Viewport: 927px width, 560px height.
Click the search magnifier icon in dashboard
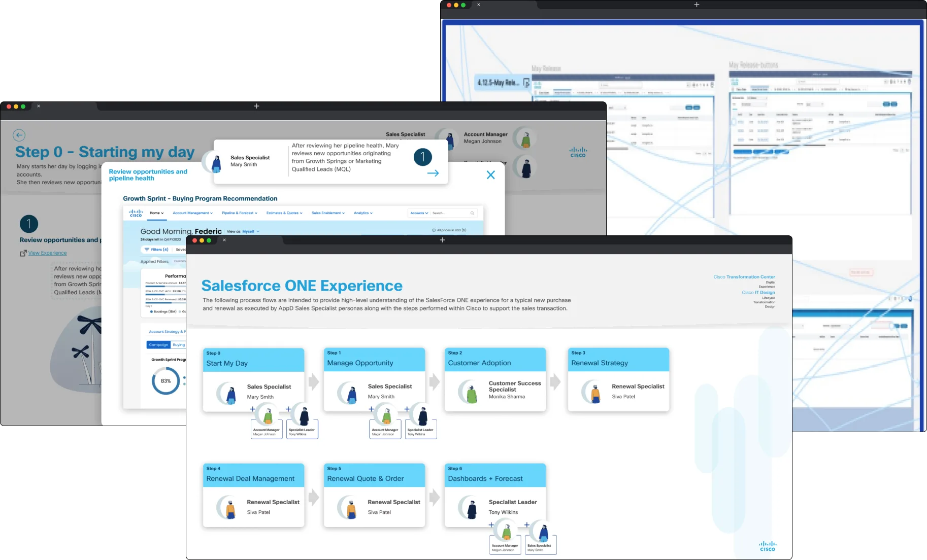(x=472, y=213)
